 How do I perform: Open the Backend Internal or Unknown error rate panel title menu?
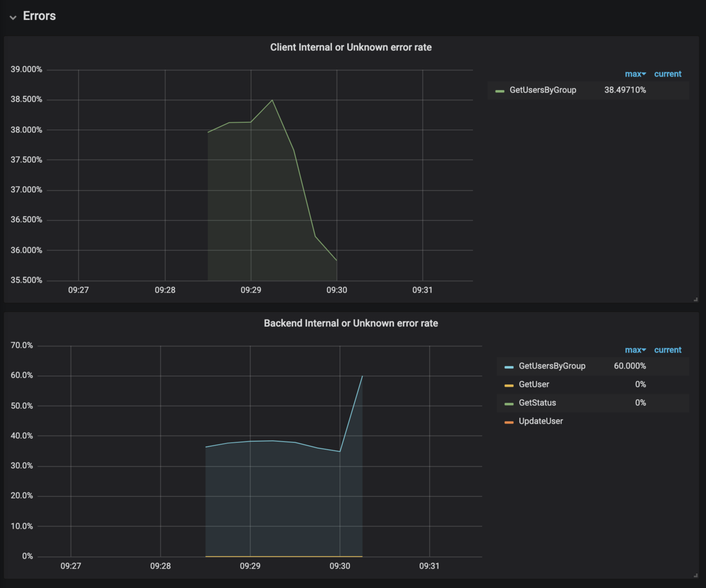(351, 323)
